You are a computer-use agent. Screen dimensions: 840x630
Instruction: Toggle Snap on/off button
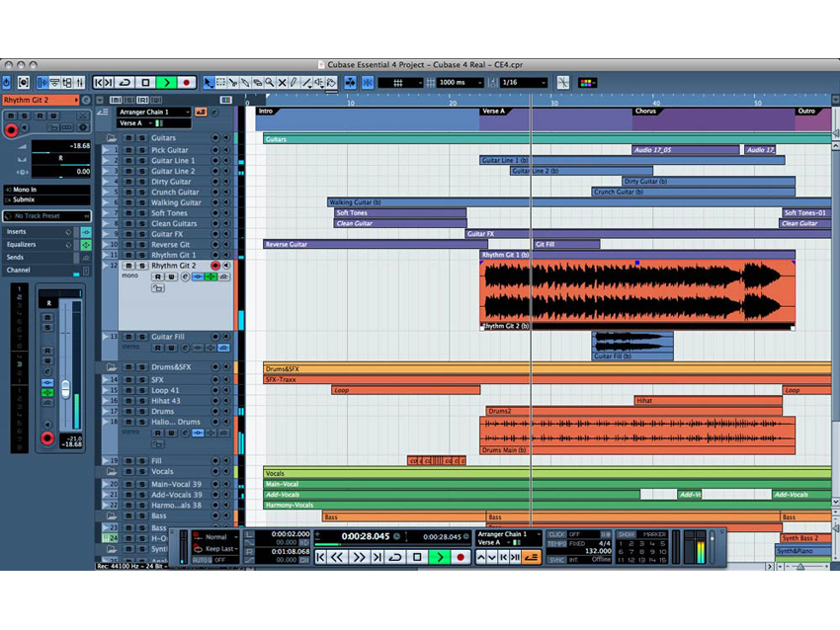[x=368, y=82]
